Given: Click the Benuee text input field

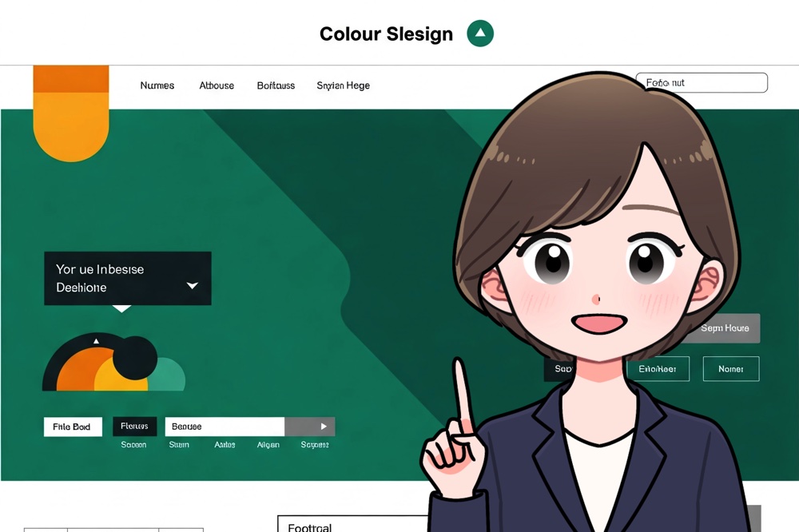Looking at the screenshot, I should 225,427.
